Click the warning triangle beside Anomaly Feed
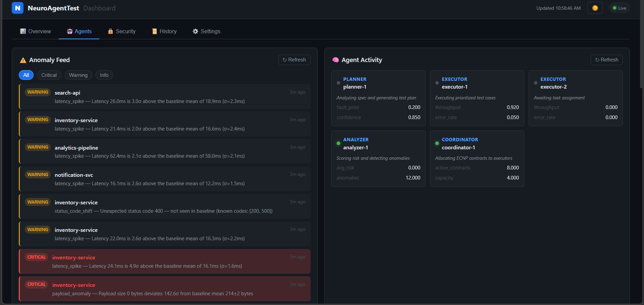This screenshot has width=644, height=305. [22, 60]
